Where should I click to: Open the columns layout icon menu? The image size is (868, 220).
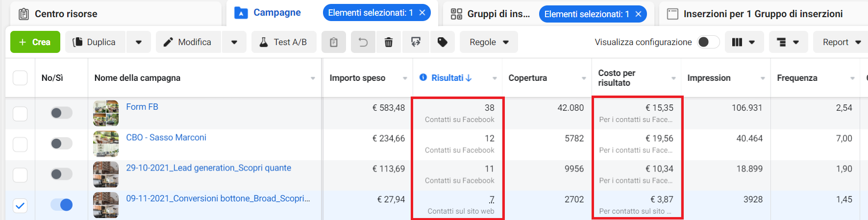click(x=744, y=42)
